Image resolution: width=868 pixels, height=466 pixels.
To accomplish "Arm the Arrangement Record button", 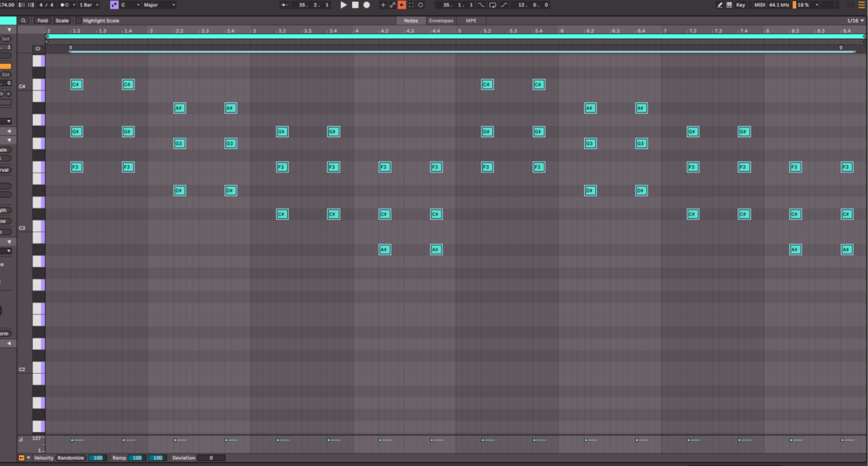I will pyautogui.click(x=366, y=5).
